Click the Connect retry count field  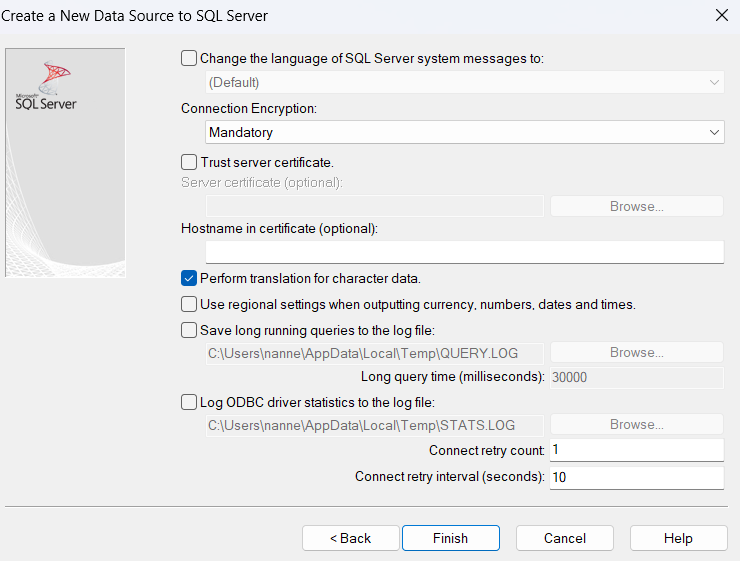point(637,450)
